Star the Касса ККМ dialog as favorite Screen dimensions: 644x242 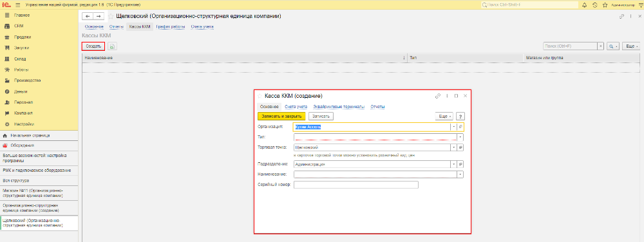tap(260, 95)
